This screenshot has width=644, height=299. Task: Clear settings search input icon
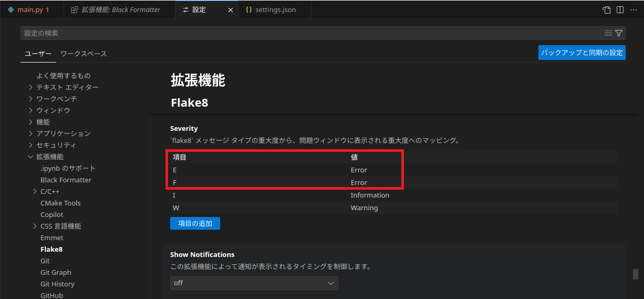coord(608,33)
